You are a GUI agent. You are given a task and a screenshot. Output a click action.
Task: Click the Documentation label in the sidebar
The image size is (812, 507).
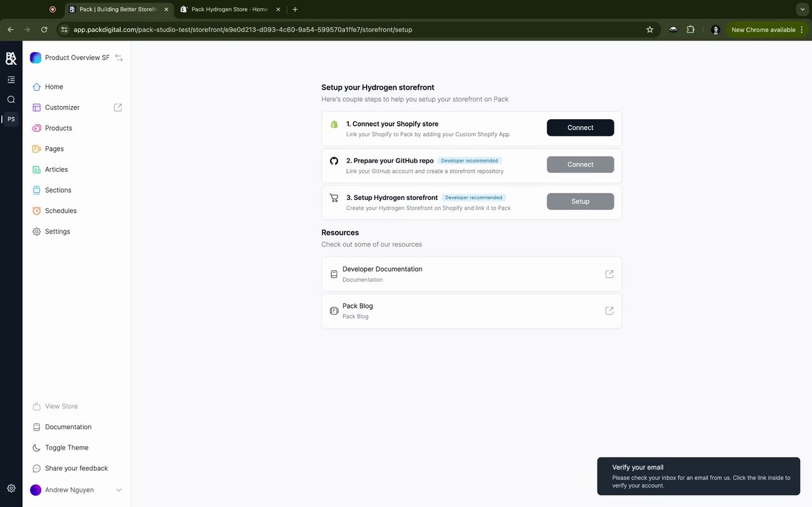coord(68,427)
